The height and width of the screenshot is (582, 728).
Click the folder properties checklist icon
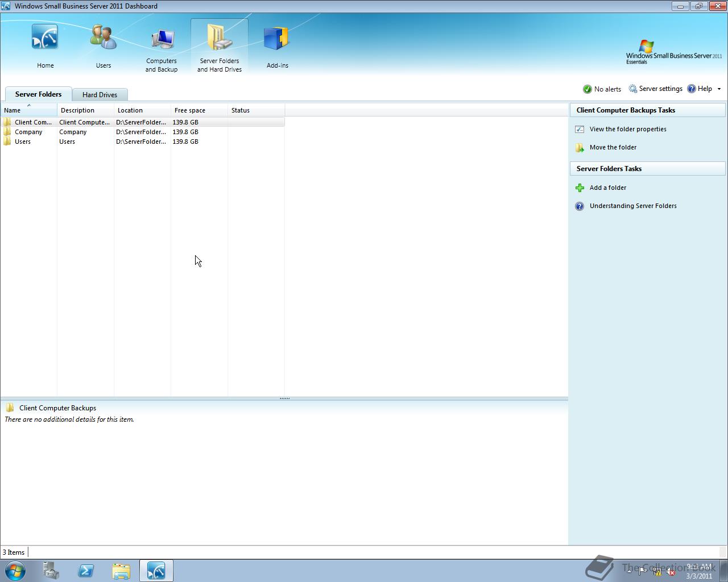coord(580,129)
